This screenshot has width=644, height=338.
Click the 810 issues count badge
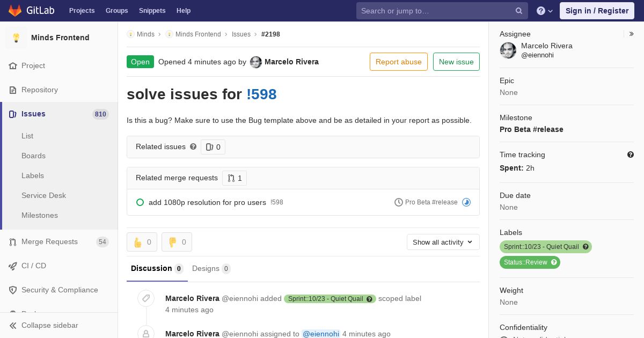coord(100,114)
